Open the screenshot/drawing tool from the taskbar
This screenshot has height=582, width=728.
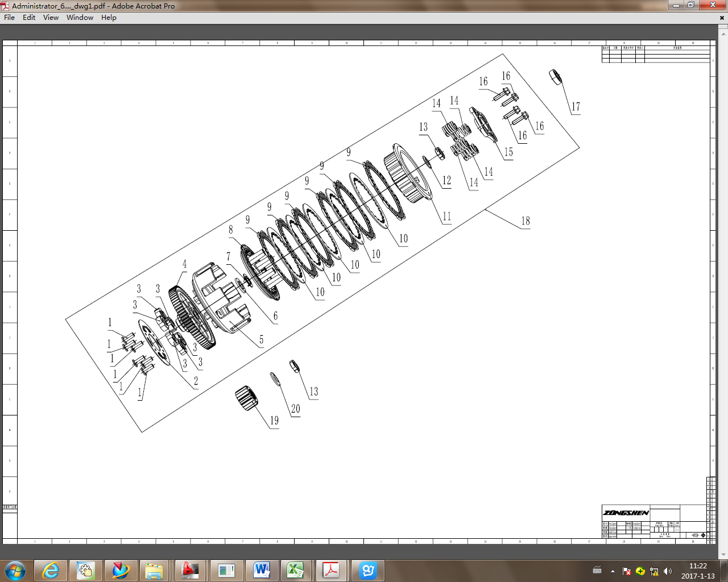coord(84,570)
